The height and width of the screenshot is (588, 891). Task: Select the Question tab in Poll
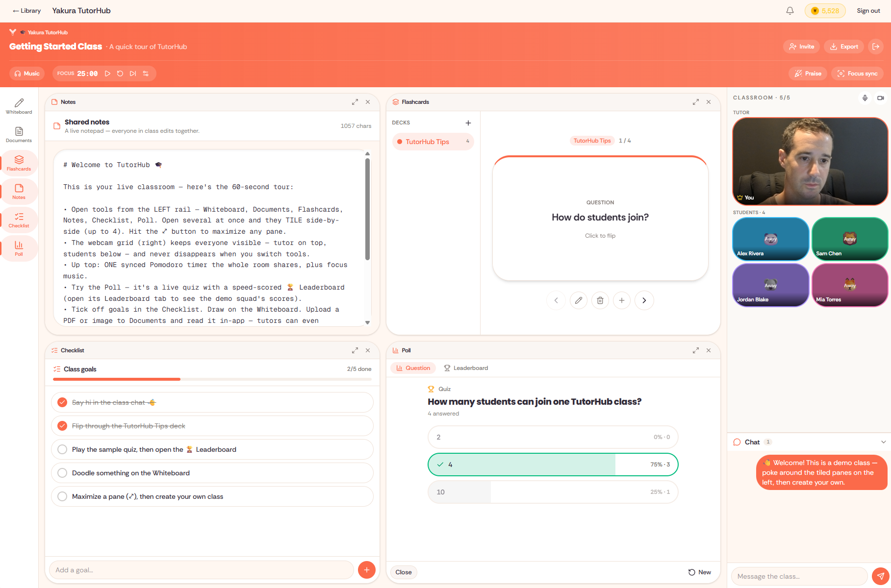(413, 368)
